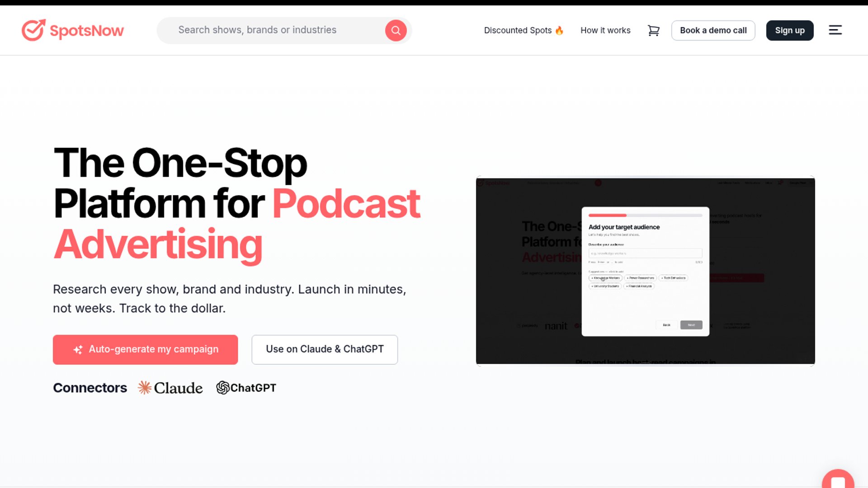Click the red search magnifier button
Viewport: 868px width, 488px height.
coord(396,30)
